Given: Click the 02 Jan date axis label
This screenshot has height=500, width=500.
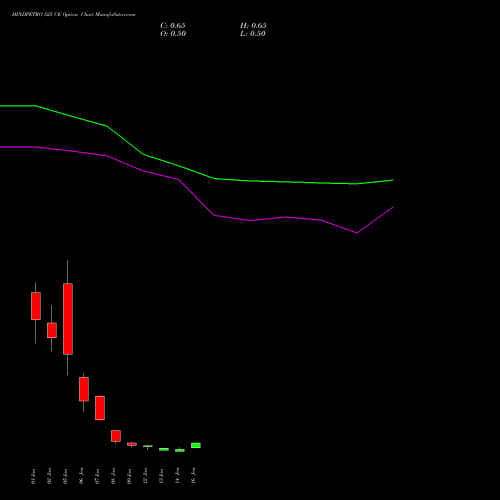Looking at the screenshot, I should tap(49, 476).
